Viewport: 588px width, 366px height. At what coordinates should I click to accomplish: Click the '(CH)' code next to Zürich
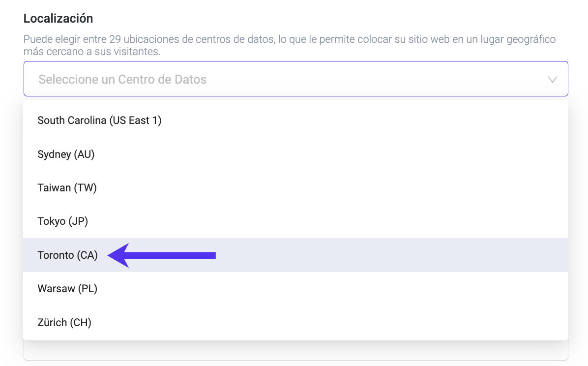(81, 323)
